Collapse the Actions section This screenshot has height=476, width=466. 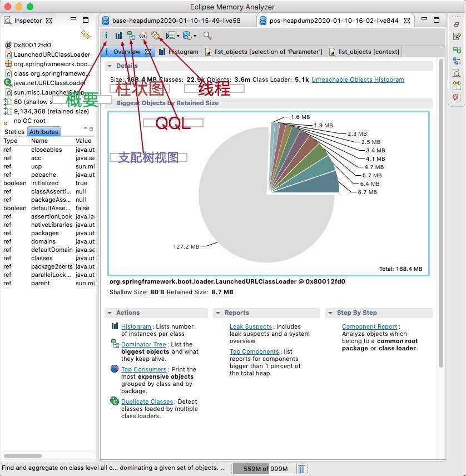(x=110, y=313)
